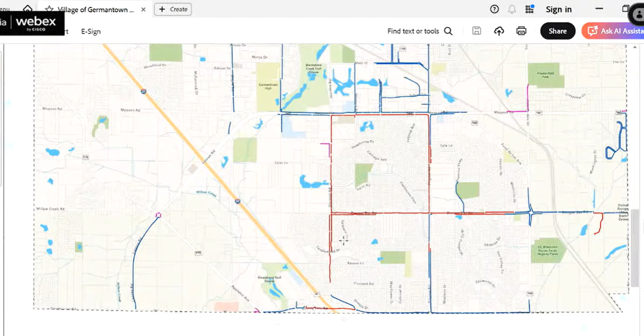The image size is (644, 336).
Task: Click the Woodland Dr street label
Action: (x=156, y=66)
